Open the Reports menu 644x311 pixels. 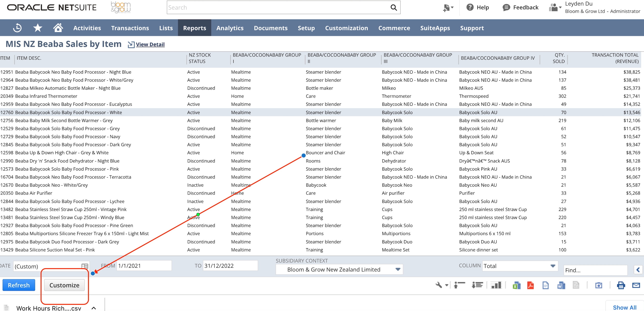click(x=195, y=28)
